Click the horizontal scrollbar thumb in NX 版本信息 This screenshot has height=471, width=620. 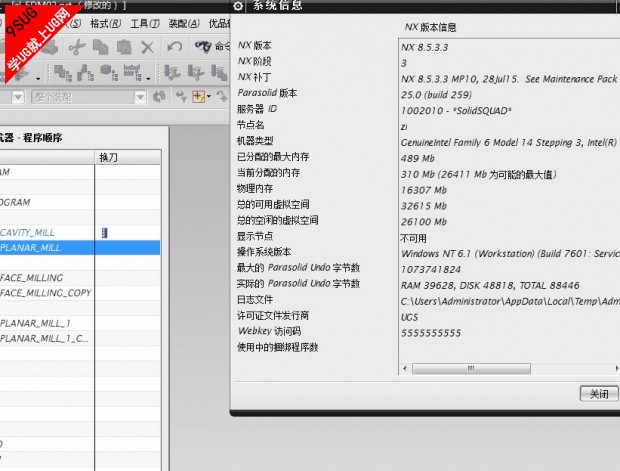(471, 368)
